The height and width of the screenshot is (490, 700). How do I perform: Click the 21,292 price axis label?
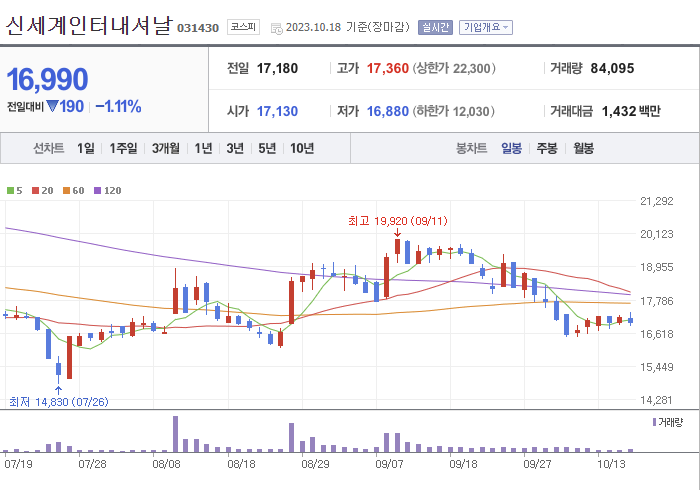[657, 201]
